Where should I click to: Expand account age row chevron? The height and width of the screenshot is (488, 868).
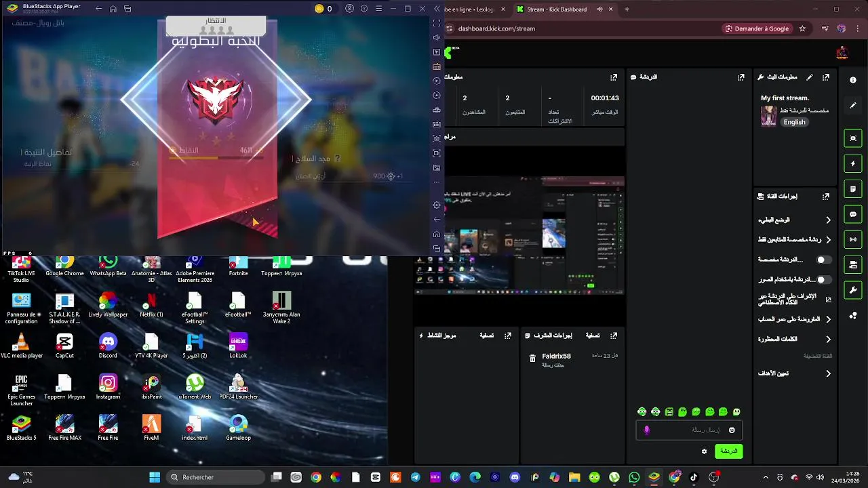tap(828, 319)
